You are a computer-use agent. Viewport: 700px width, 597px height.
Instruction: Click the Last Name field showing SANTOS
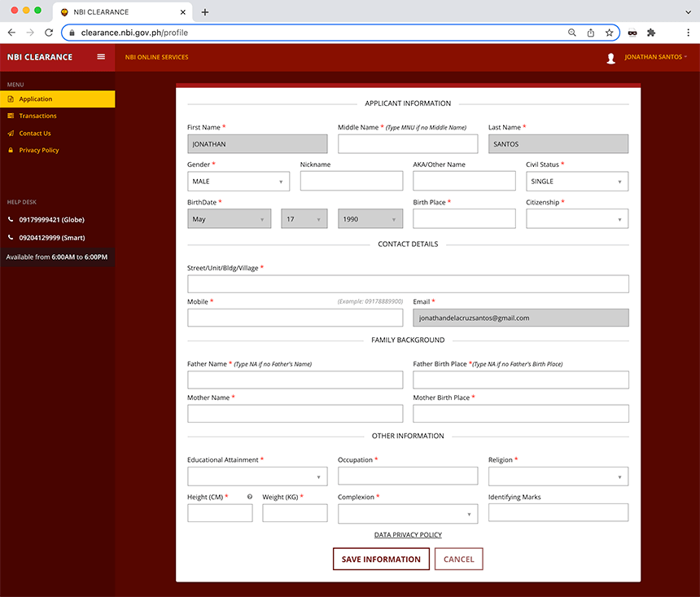click(x=558, y=144)
